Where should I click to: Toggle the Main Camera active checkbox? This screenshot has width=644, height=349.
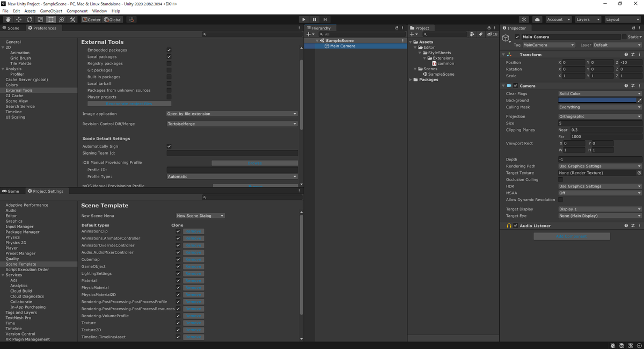point(517,37)
